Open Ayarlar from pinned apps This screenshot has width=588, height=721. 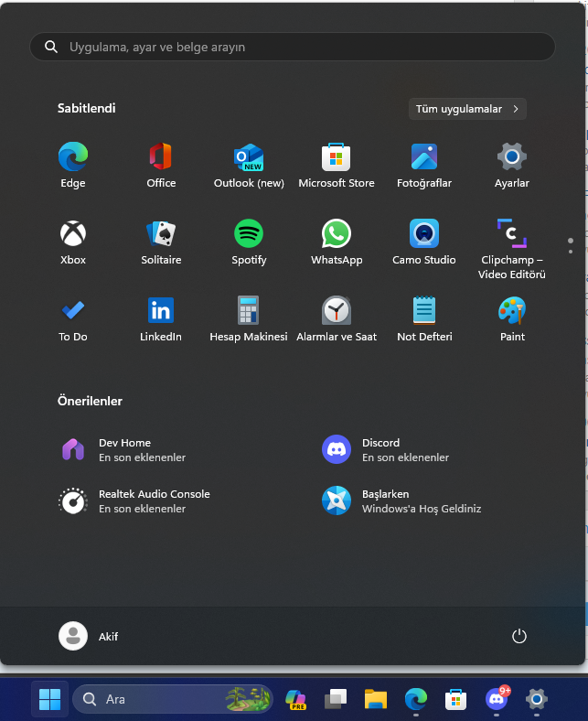pos(512,165)
